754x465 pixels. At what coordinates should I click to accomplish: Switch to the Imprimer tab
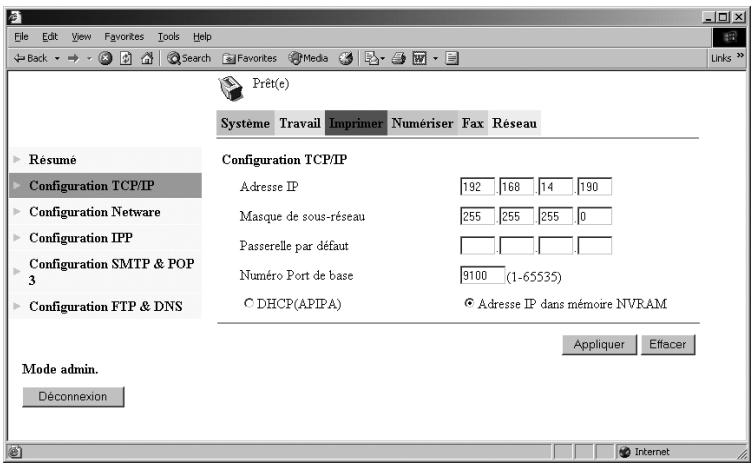coord(356,123)
